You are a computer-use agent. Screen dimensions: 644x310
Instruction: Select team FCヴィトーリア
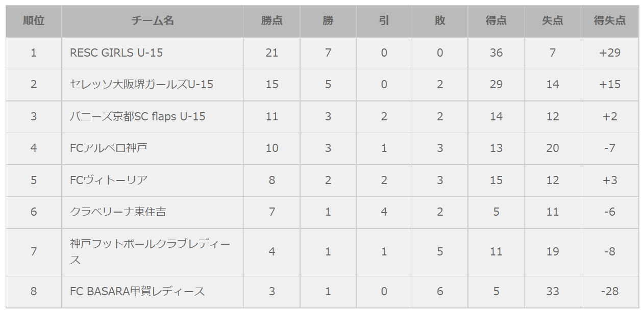tap(109, 180)
